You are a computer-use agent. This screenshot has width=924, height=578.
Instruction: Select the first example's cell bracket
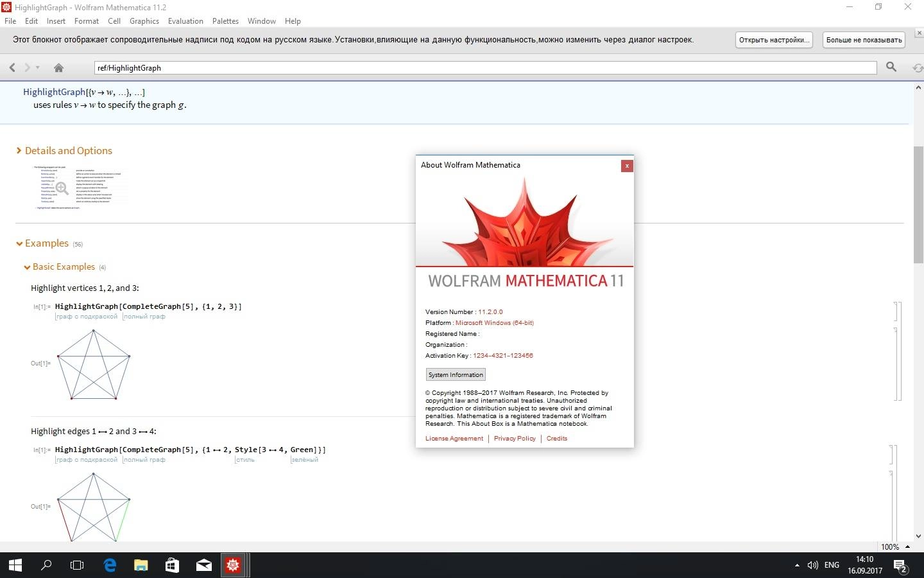899,351
